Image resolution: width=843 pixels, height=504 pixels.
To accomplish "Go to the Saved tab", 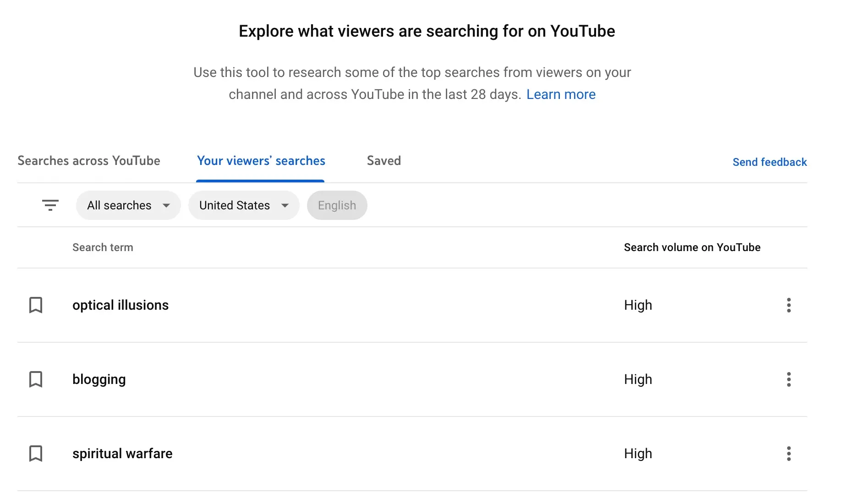I will pos(383,161).
